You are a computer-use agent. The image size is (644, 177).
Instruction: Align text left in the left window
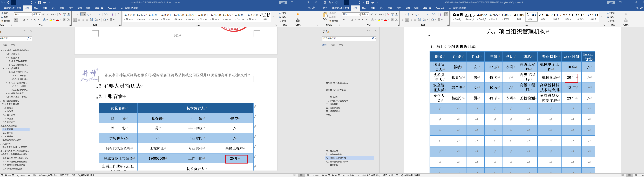(x=75, y=20)
